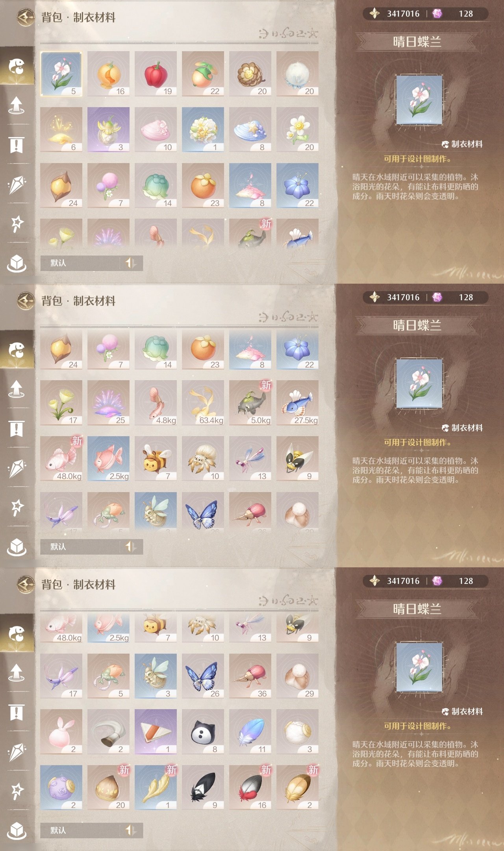This screenshot has height=851, width=504.
Task: Select the black feather with quantity 9
Action: 203,788
